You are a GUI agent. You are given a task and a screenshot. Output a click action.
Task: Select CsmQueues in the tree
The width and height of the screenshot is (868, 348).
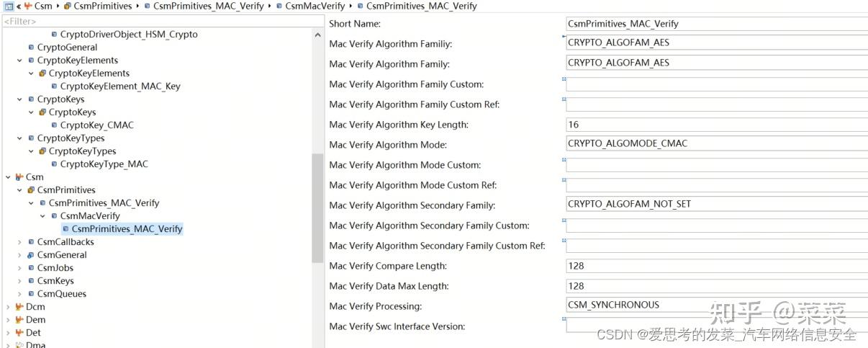(62, 294)
